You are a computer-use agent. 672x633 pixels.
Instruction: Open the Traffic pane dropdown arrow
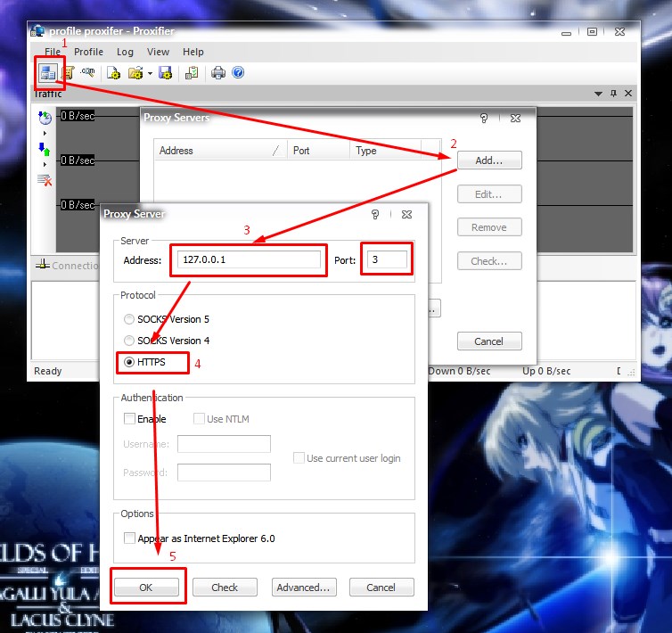coord(598,94)
